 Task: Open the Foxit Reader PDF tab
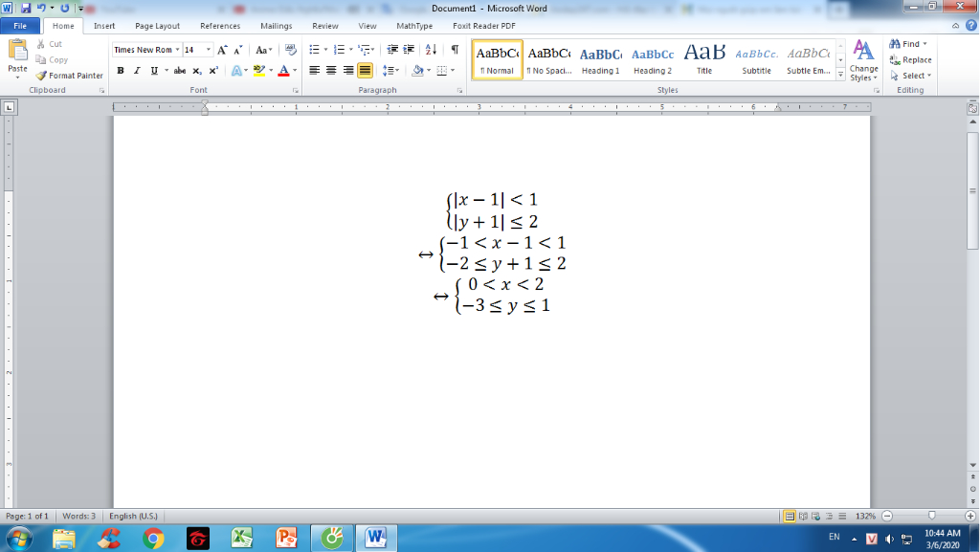coord(484,26)
